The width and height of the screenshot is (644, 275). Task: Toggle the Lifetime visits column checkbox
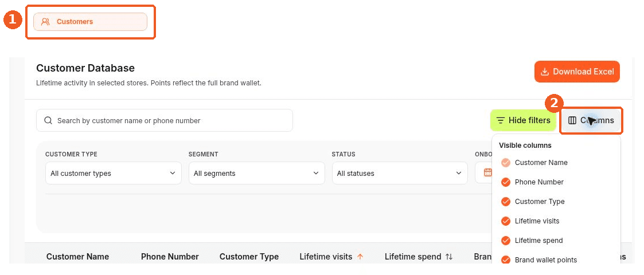point(506,221)
